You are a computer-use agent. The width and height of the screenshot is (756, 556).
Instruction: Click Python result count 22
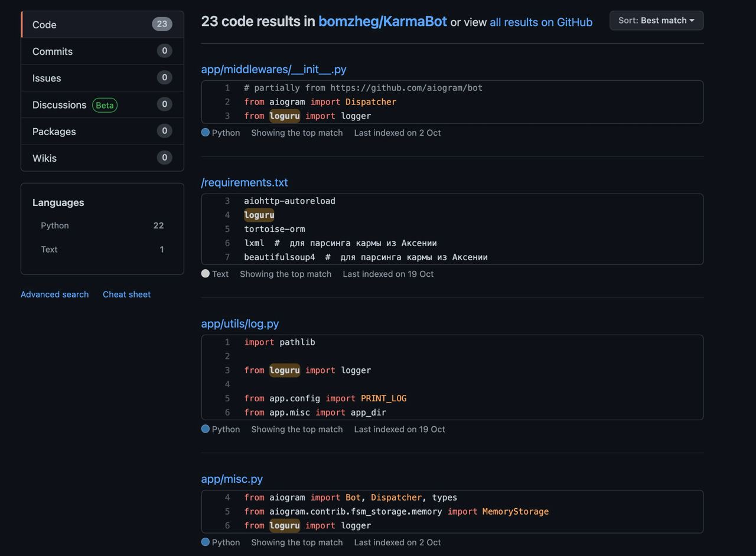click(x=158, y=225)
